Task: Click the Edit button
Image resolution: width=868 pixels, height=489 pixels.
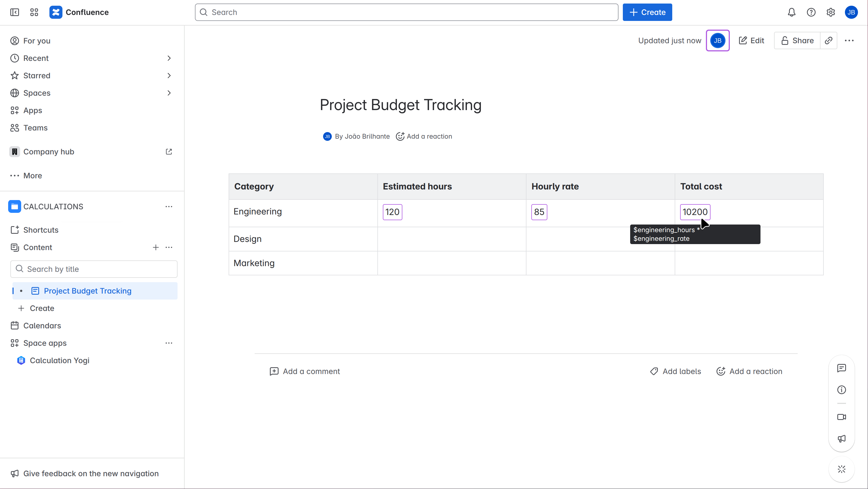Action: [x=752, y=41]
